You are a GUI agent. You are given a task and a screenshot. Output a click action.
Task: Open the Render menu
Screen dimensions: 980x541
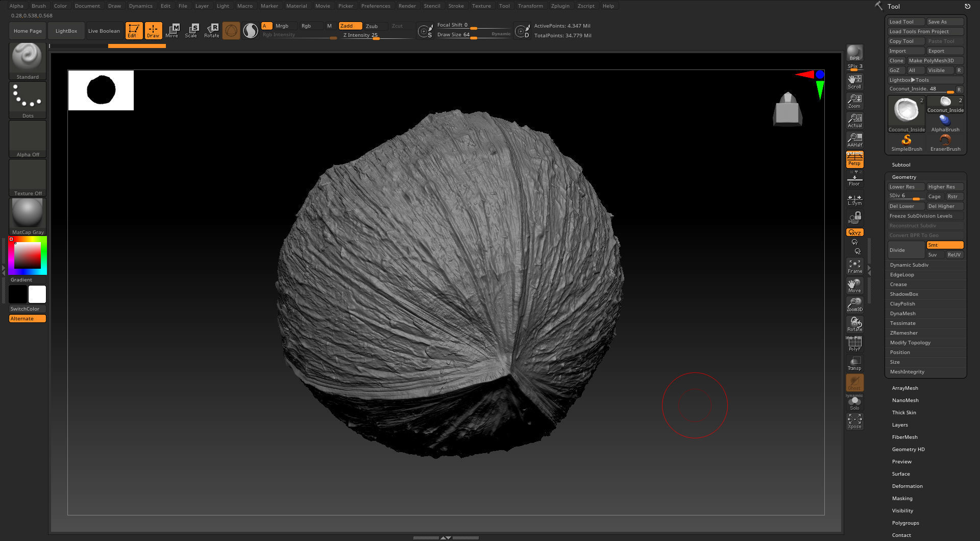click(407, 6)
